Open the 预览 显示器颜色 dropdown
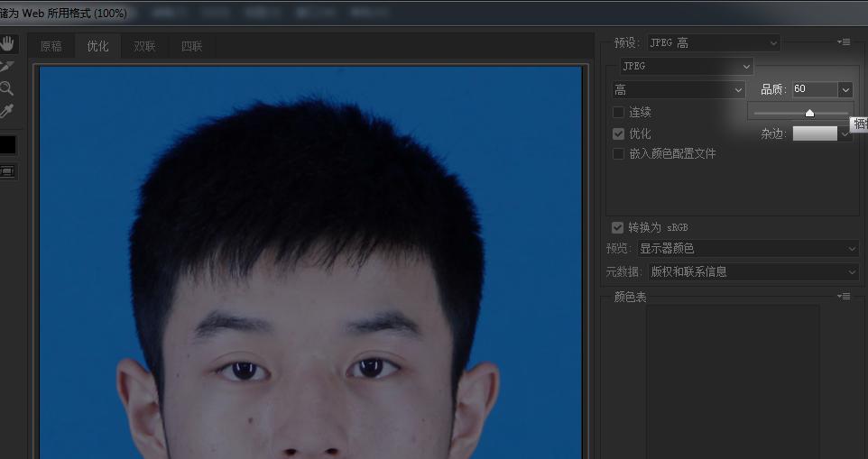Image resolution: width=868 pixels, height=459 pixels. pyautogui.click(x=748, y=249)
